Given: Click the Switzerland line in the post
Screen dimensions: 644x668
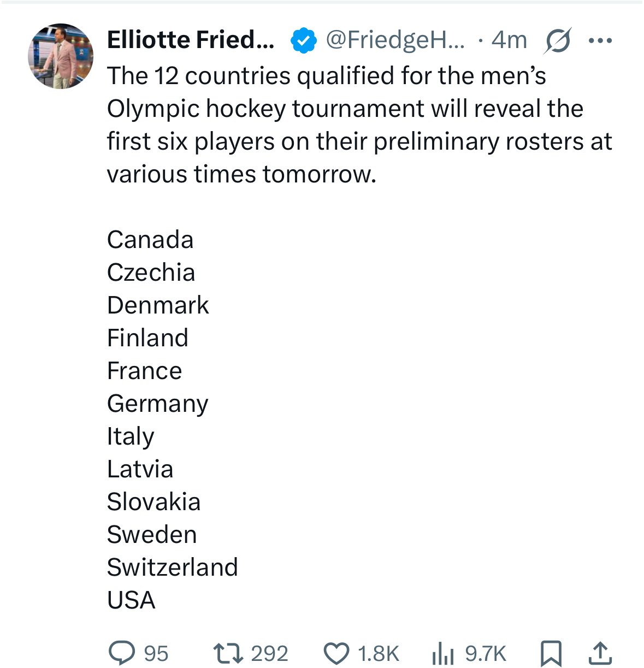Looking at the screenshot, I should (173, 567).
